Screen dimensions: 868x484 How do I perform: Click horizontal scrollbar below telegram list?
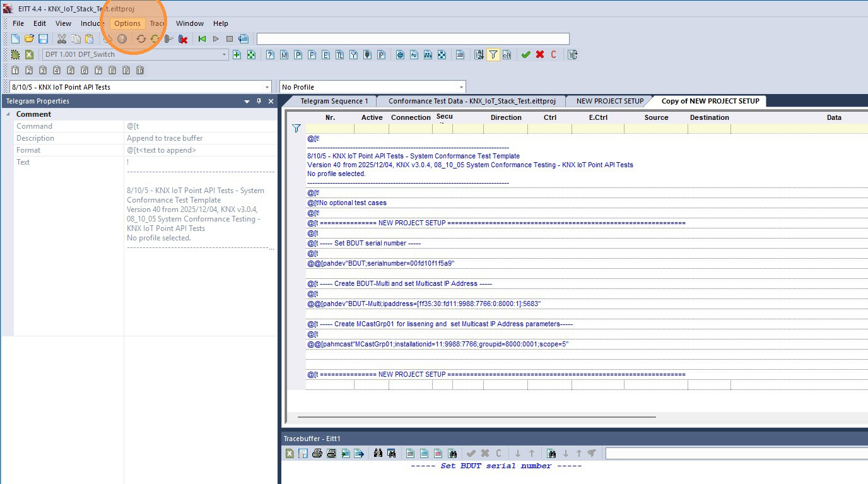click(476, 416)
